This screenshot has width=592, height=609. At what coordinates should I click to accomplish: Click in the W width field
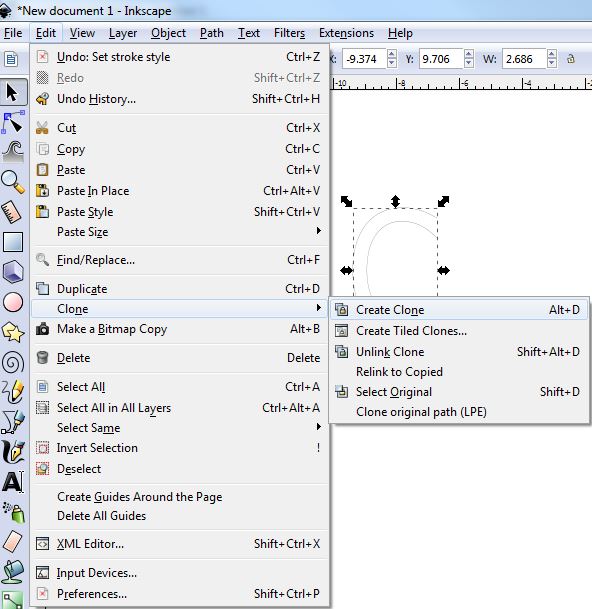click(524, 59)
